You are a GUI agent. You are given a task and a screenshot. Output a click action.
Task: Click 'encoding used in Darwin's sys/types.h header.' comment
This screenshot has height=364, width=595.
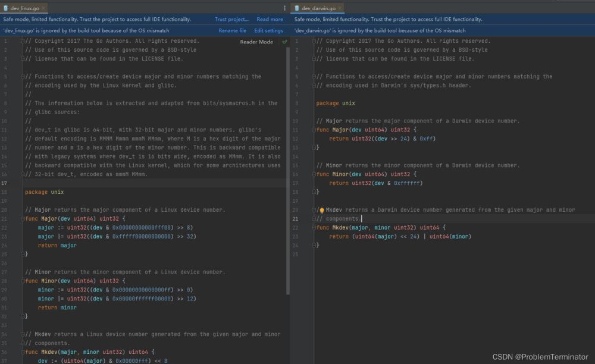393,86
